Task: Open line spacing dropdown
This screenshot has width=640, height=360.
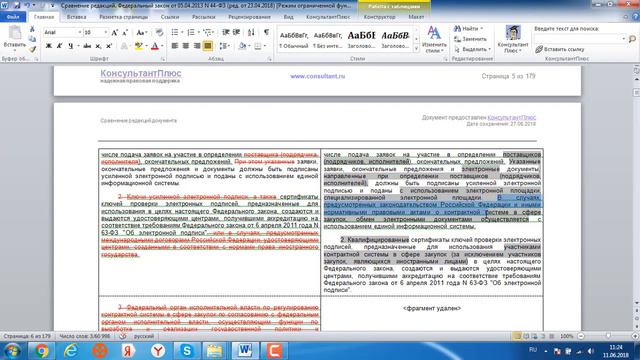Action: [x=224, y=46]
